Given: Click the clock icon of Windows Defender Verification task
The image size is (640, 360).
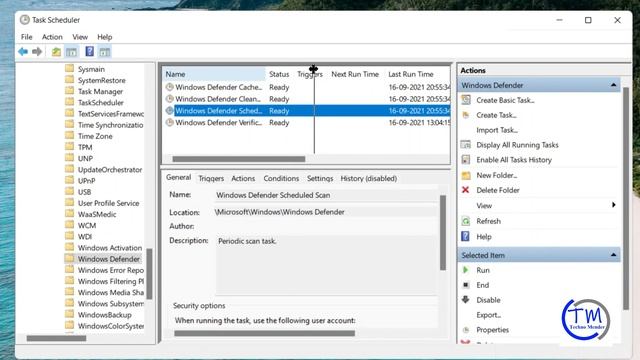Looking at the screenshot, I should tap(170, 122).
